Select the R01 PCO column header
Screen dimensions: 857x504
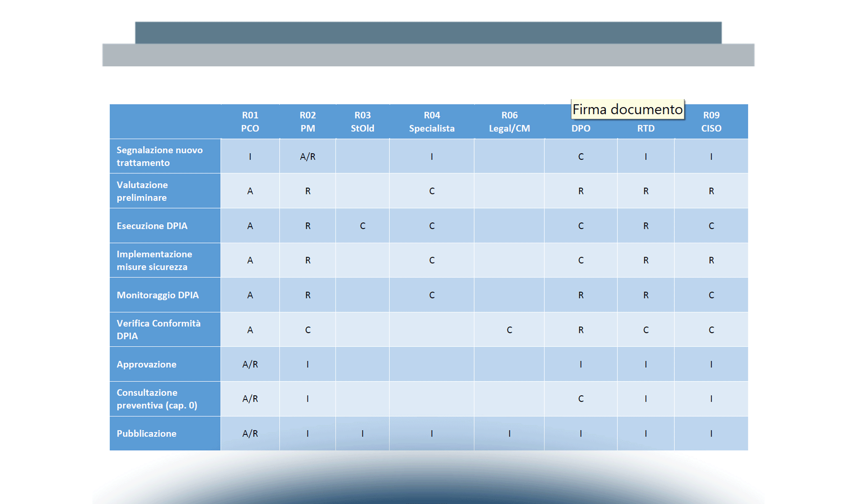coord(250,121)
